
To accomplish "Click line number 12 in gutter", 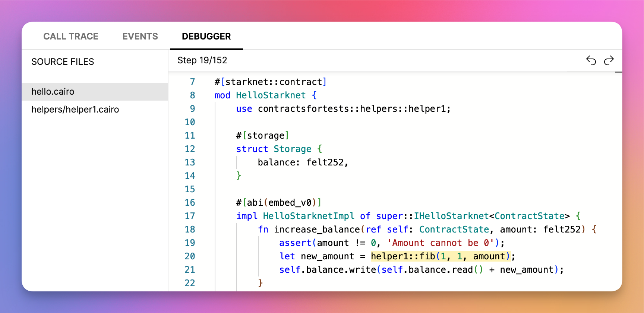I will [190, 149].
